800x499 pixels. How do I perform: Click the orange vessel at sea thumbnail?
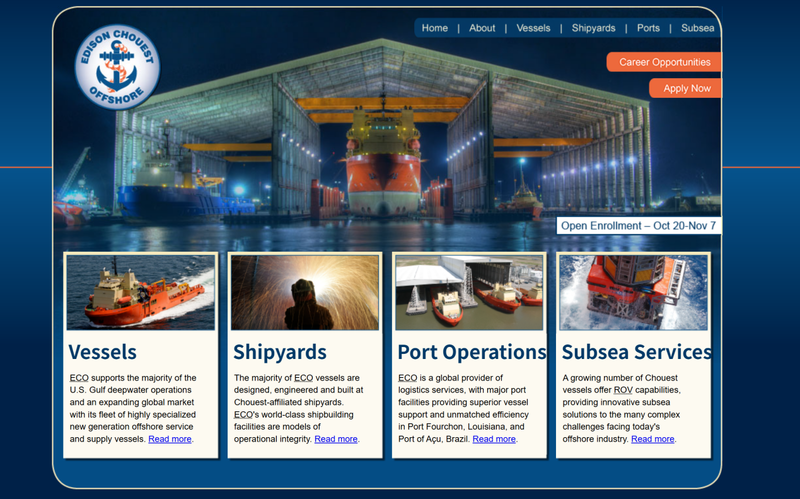tap(140, 292)
